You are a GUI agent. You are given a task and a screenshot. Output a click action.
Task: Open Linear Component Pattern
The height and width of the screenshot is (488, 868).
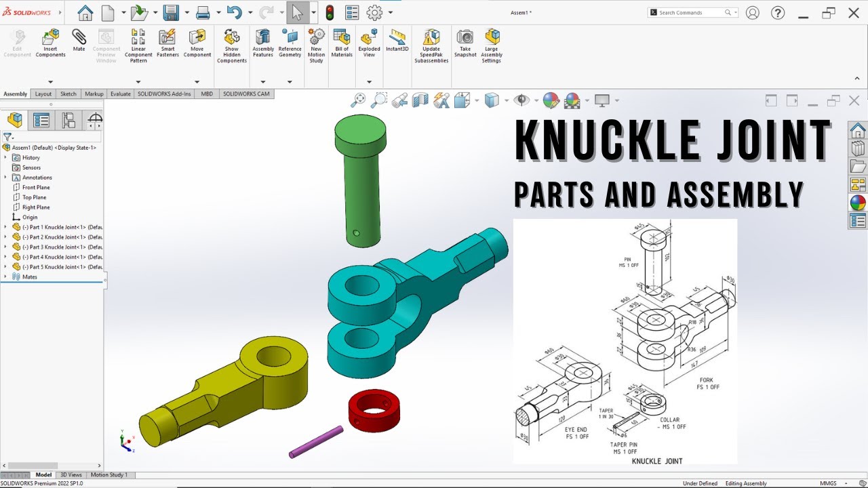click(x=138, y=46)
